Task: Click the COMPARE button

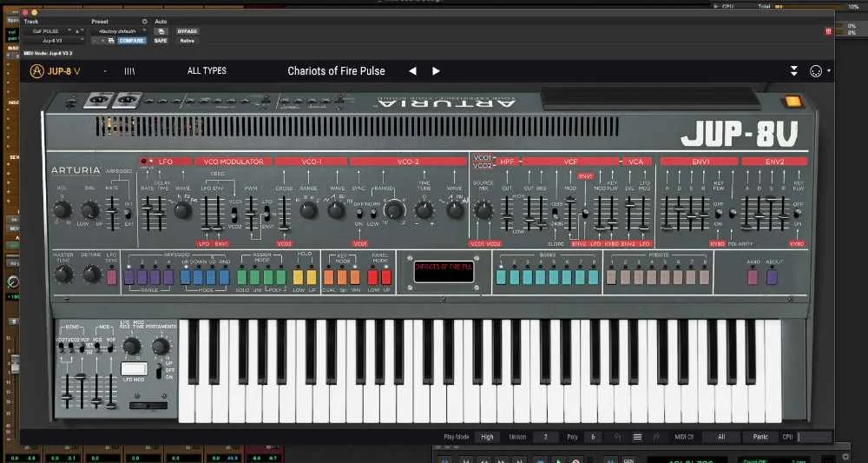Action: [x=132, y=41]
